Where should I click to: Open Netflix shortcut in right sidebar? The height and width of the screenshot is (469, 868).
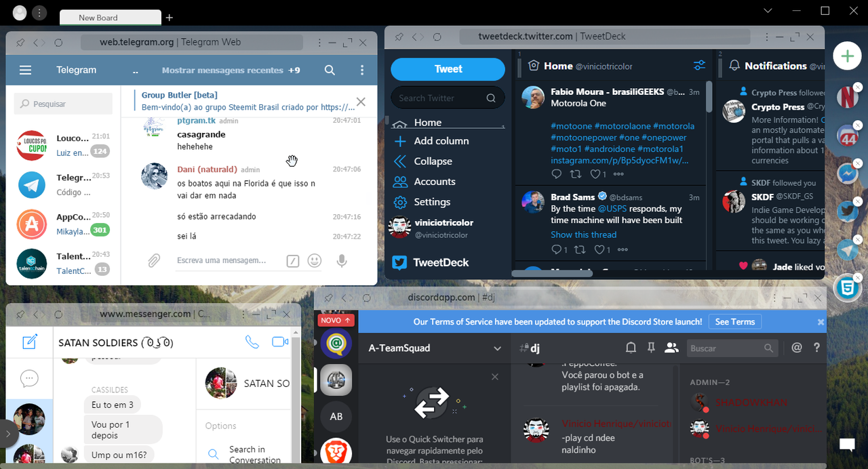[x=847, y=98]
